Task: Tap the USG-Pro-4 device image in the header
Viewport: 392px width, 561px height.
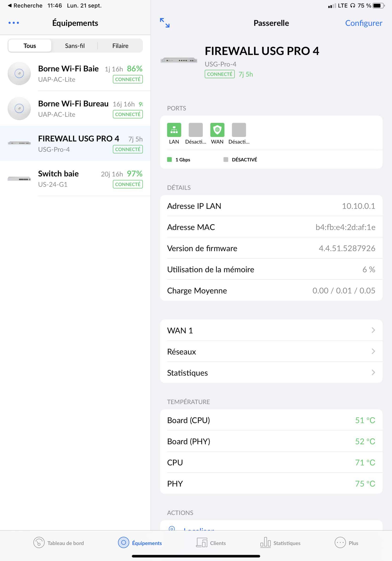Action: coord(179,60)
